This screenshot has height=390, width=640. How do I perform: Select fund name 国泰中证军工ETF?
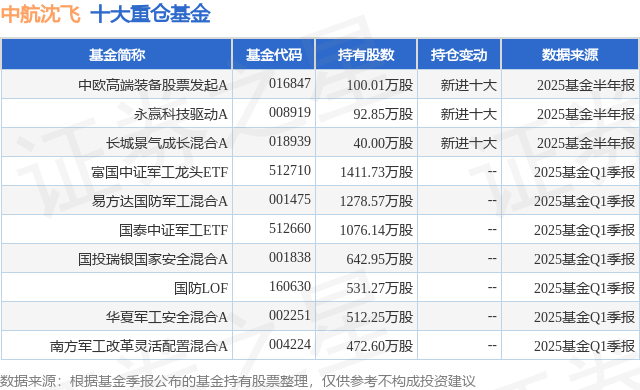click(x=173, y=230)
